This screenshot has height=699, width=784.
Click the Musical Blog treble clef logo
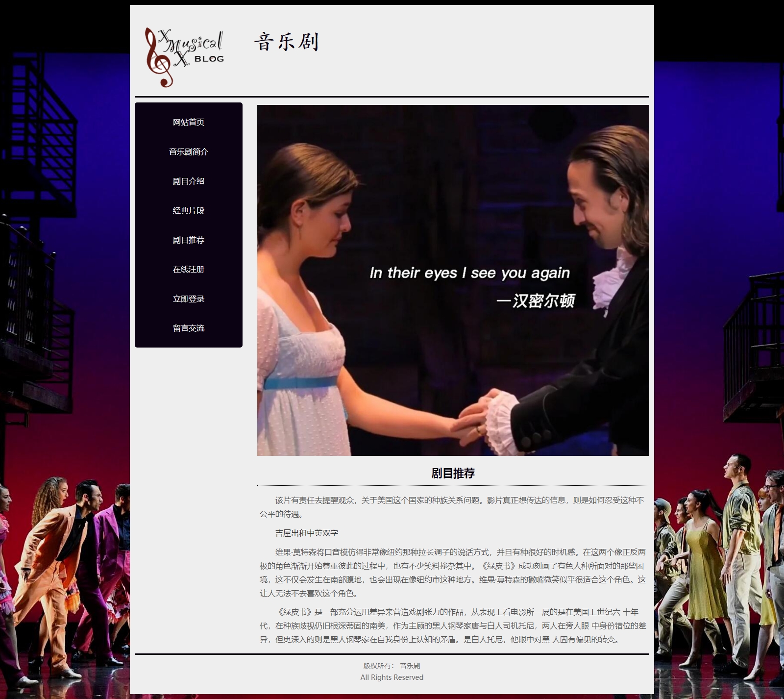pos(184,57)
